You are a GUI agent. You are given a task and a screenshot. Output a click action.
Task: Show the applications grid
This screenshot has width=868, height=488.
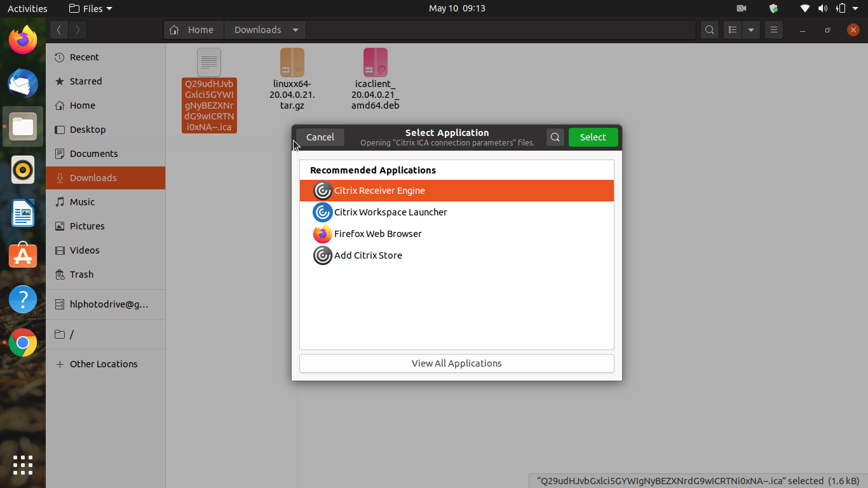[23, 464]
